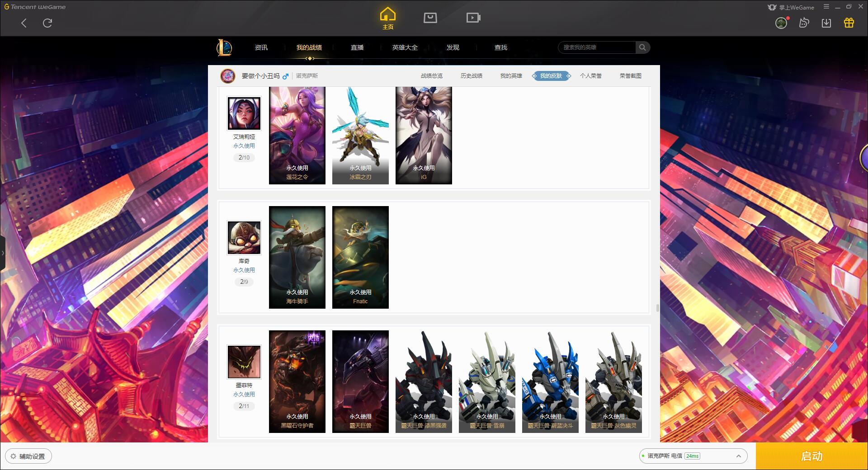Expand the 诺克萨斯 电信 server dropdown
The height and width of the screenshot is (470, 868).
693,456
